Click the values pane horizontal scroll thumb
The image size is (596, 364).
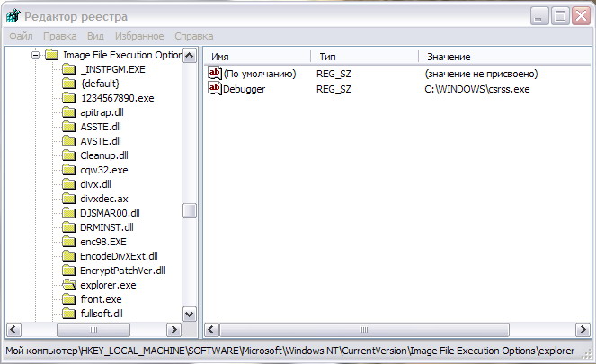point(364,330)
